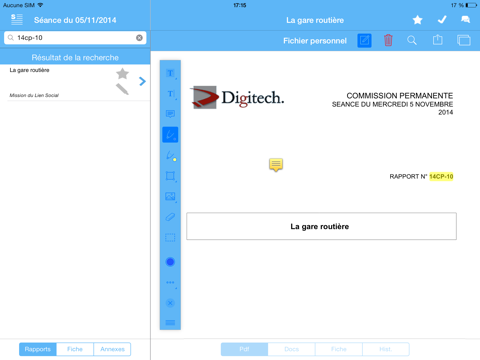Viewport: 480px width, 360px height.
Task: Click the Wi-Fi icon in the status bar
Action: [x=40, y=5]
